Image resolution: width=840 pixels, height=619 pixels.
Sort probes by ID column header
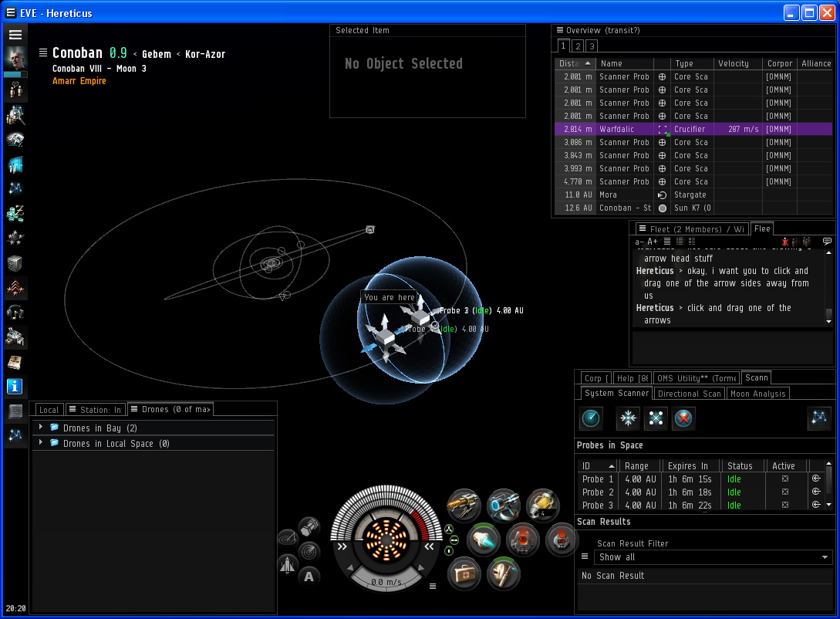click(x=597, y=465)
